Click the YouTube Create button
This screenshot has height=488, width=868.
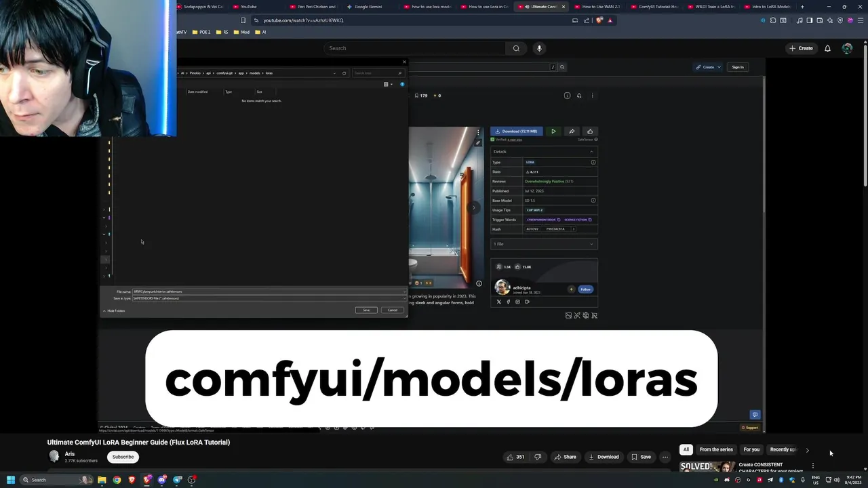(x=801, y=48)
